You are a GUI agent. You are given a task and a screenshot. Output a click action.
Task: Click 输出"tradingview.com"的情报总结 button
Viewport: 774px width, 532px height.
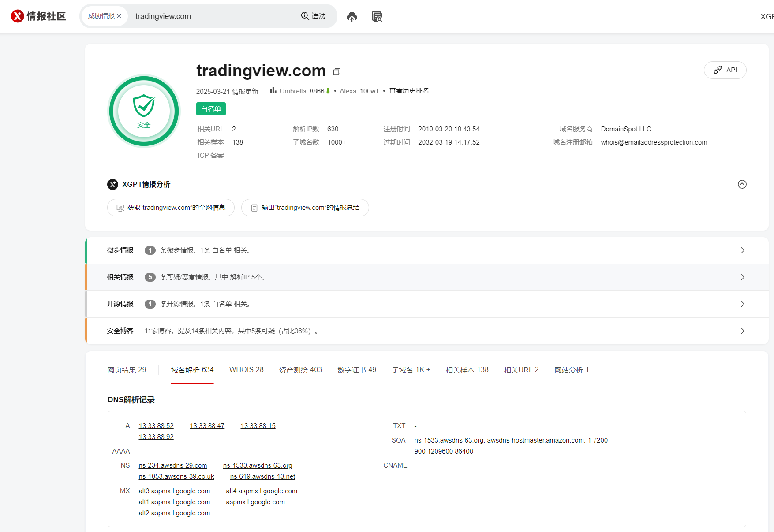point(305,208)
